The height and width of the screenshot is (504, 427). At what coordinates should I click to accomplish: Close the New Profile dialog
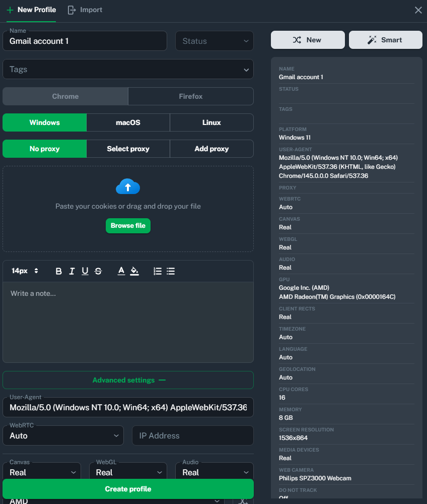pos(418,10)
